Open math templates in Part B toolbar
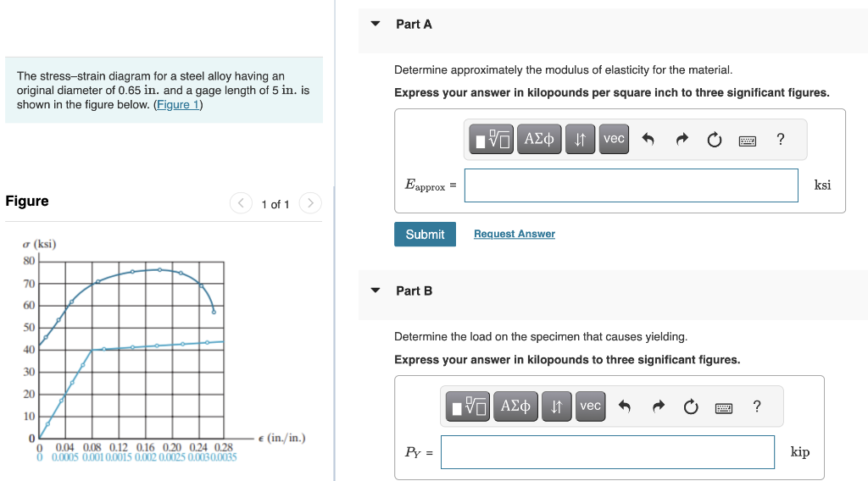 (468, 406)
